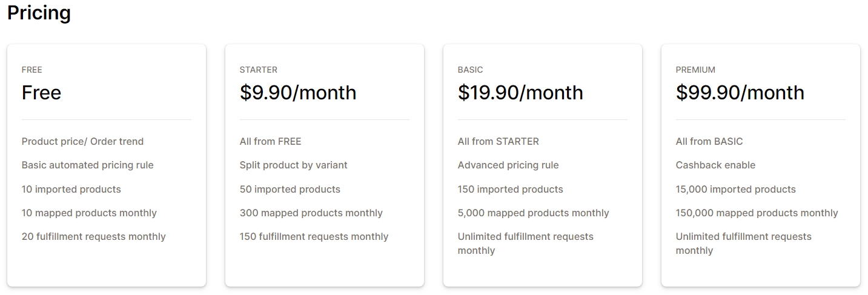Click 'Basic automated pricing rule' text
The width and height of the screenshot is (868, 295).
click(87, 165)
